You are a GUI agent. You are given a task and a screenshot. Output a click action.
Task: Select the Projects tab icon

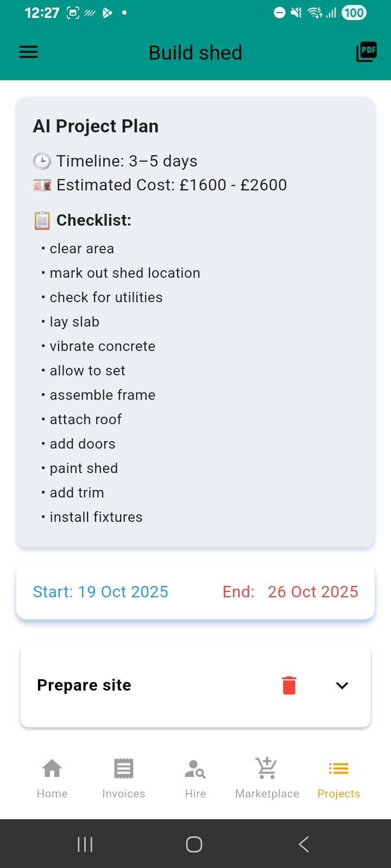pos(338,768)
